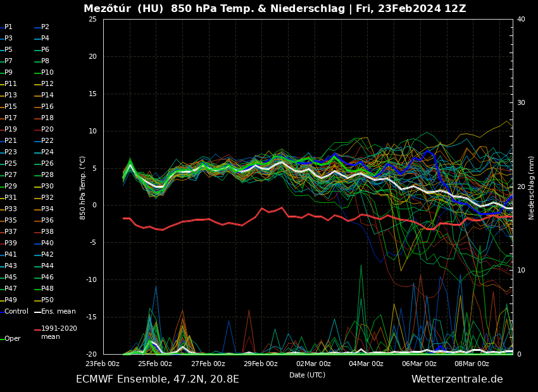This screenshot has height=392, width=538.
Task: Pick the P20 legend entry
Action: (47, 130)
